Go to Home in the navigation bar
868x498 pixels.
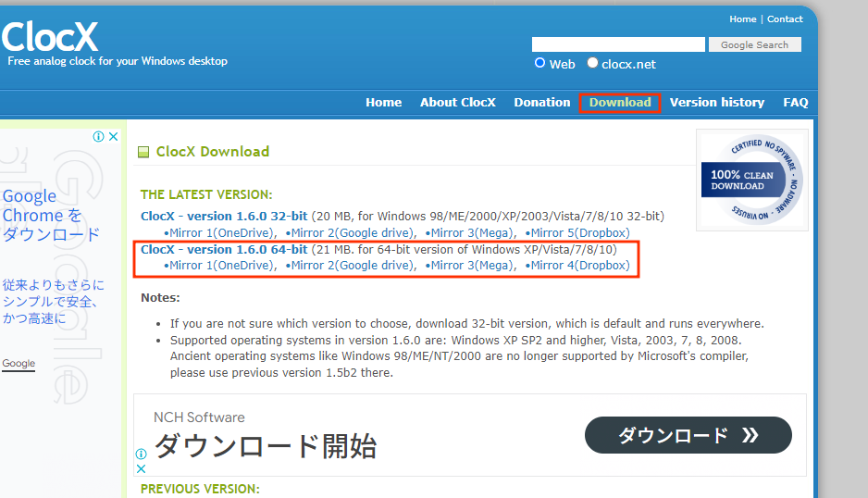pos(384,103)
